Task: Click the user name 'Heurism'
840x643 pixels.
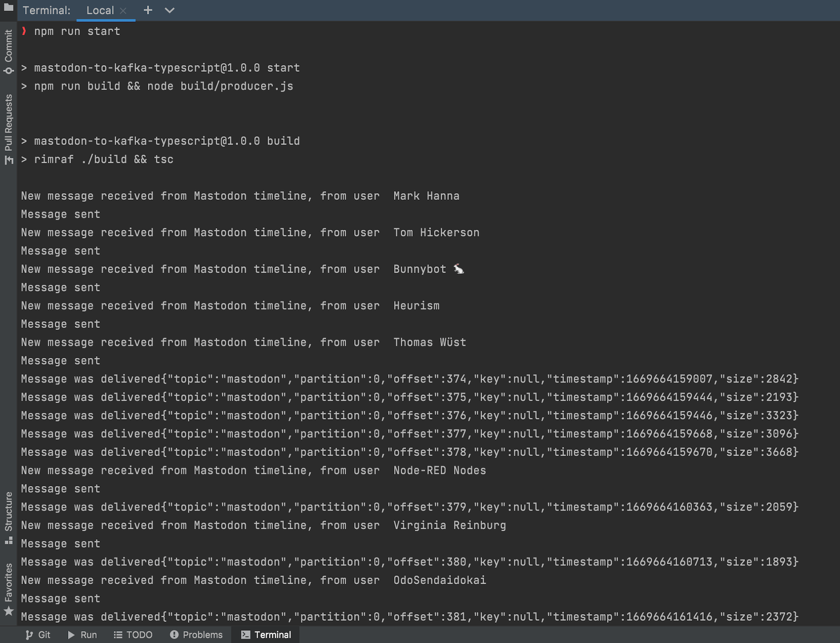Action: point(417,306)
